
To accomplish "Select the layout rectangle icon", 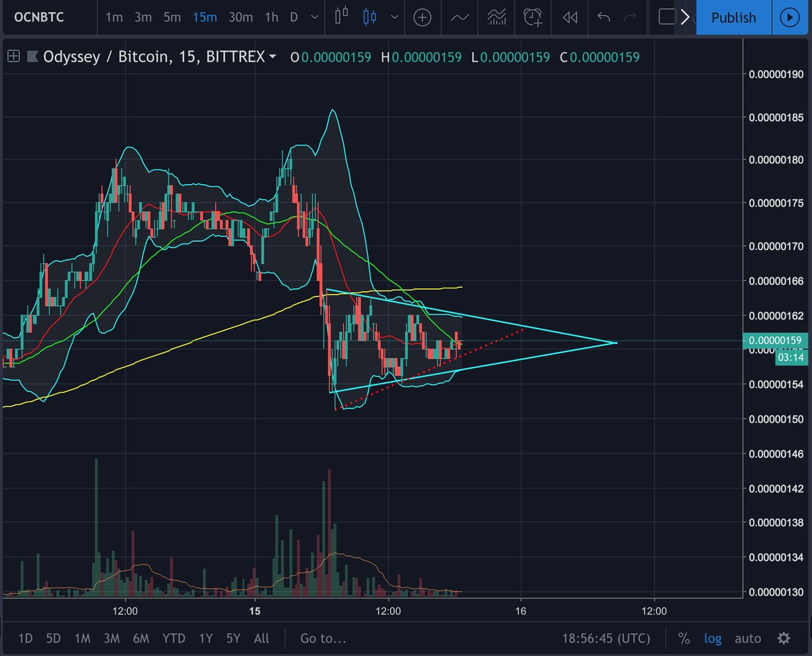I will (x=667, y=17).
